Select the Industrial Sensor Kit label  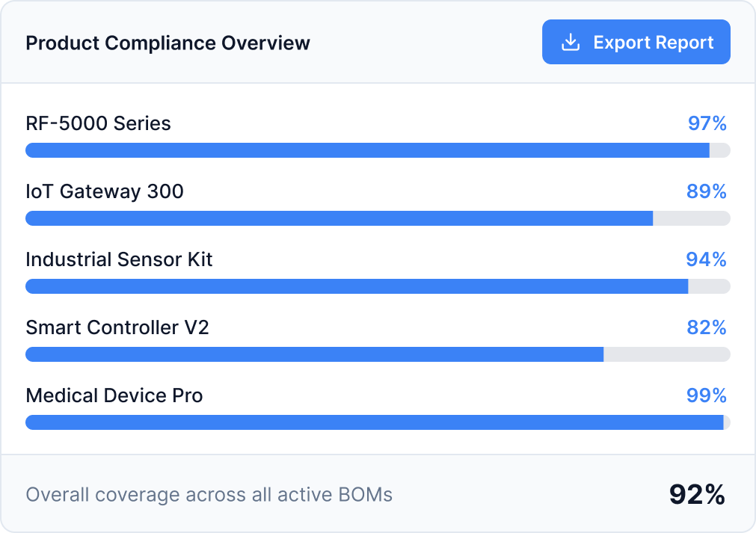119,259
